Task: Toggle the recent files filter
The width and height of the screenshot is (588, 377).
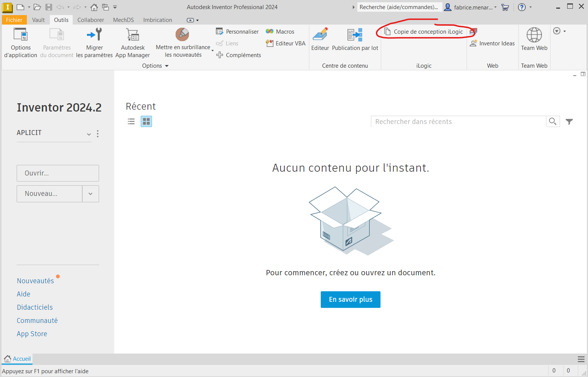Action: 569,121
